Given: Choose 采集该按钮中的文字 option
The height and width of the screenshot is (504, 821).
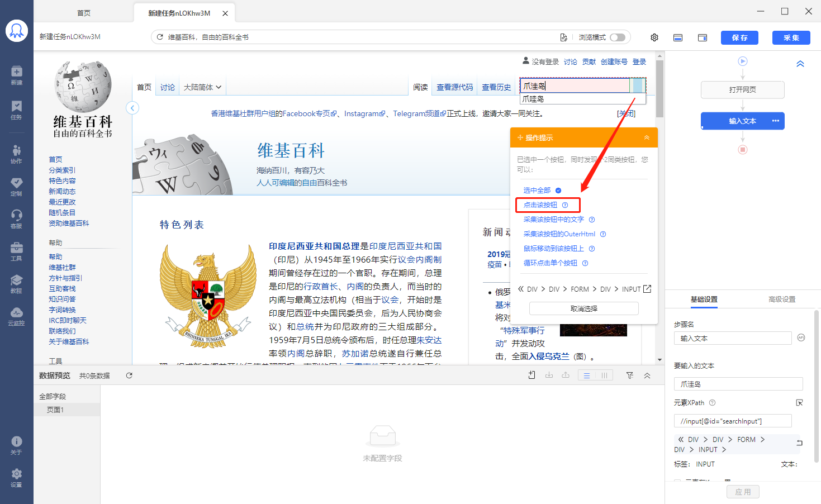Looking at the screenshot, I should (554, 220).
